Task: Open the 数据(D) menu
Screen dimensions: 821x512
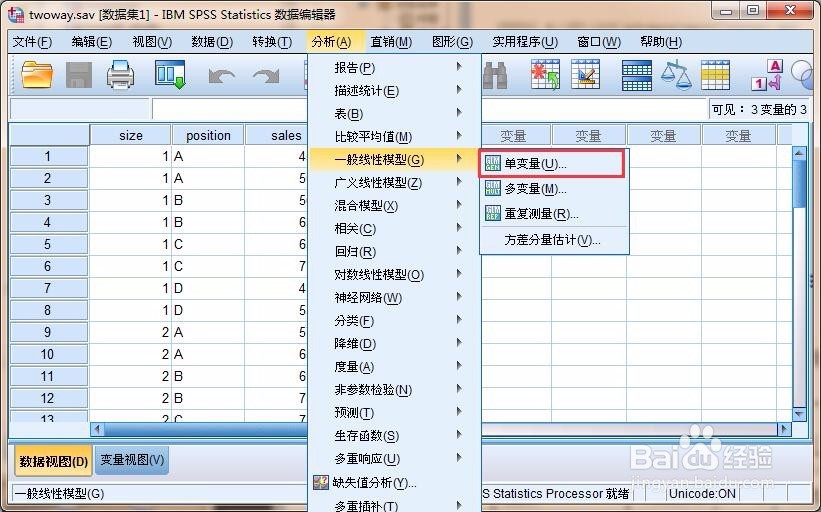Action: click(x=212, y=42)
